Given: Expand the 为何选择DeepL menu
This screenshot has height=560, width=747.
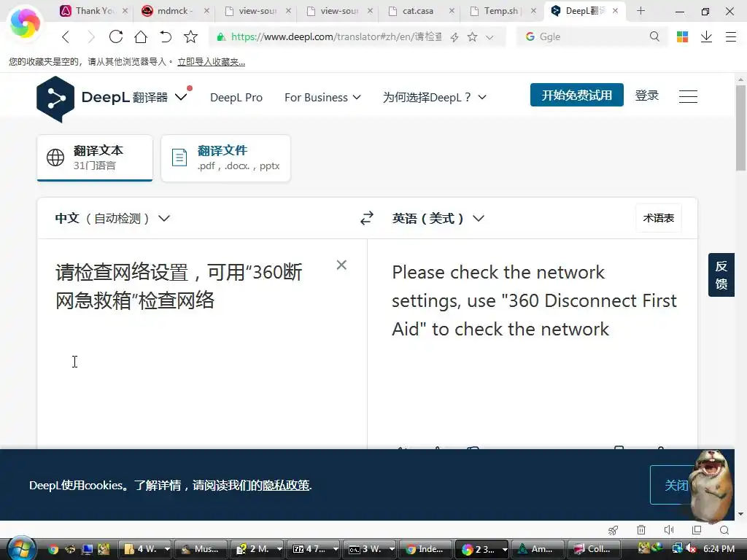Looking at the screenshot, I should 435,97.
